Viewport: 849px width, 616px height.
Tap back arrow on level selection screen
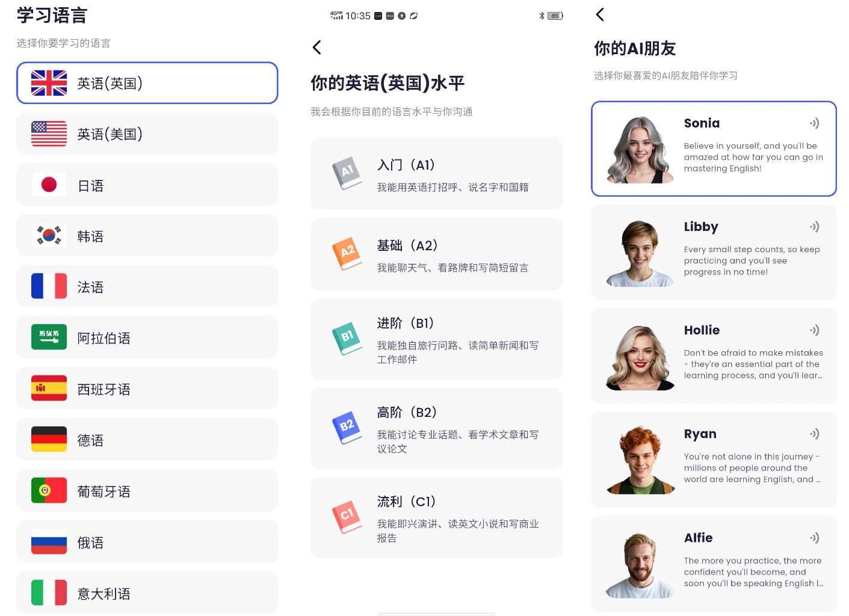317,47
